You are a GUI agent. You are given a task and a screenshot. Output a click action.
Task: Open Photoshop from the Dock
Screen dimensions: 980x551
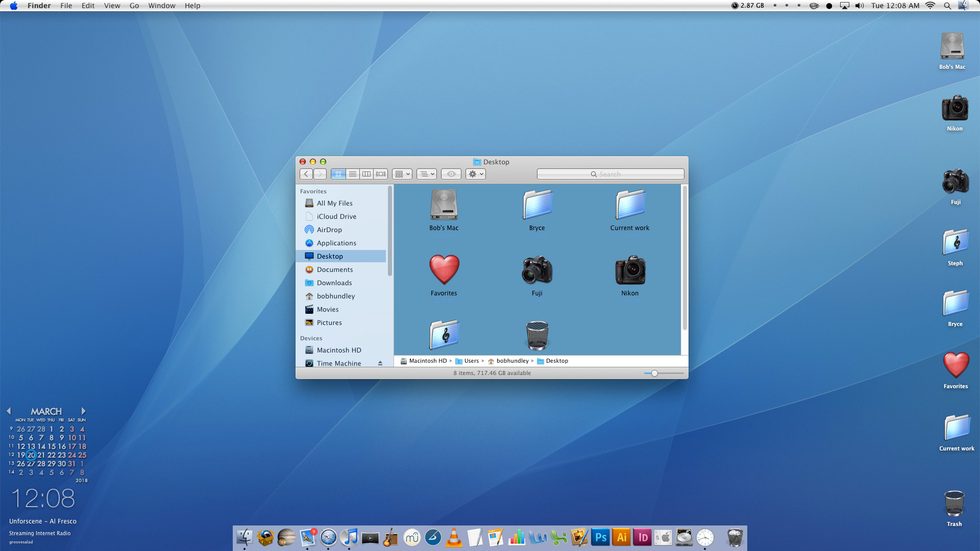pyautogui.click(x=601, y=537)
